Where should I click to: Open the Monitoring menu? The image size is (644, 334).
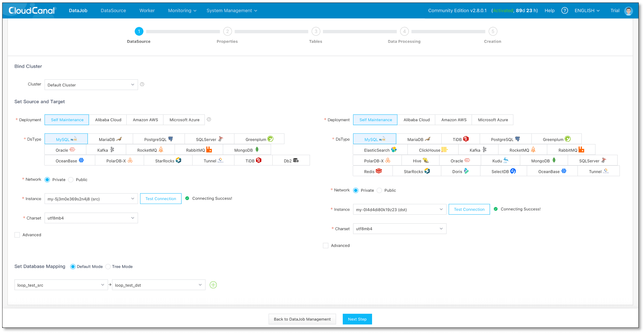pos(182,11)
